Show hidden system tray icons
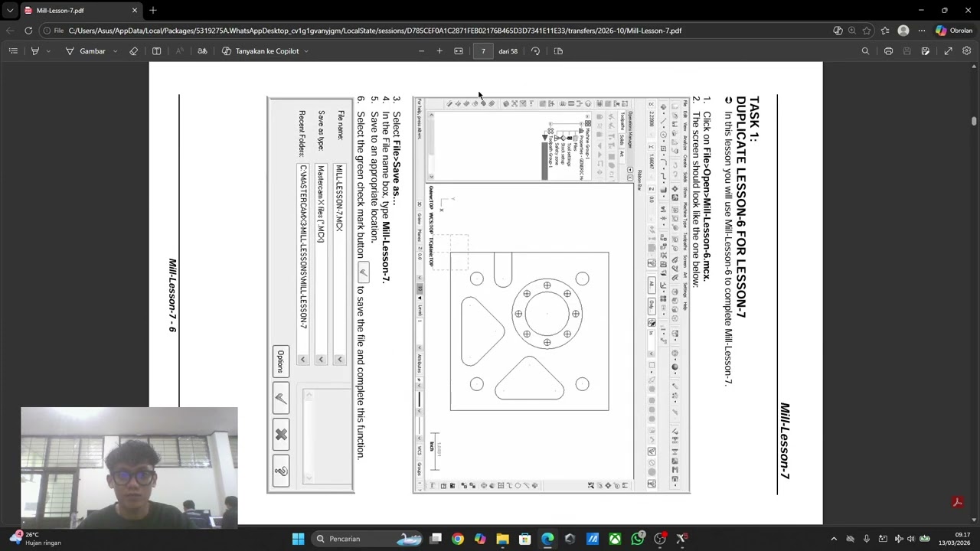The height and width of the screenshot is (551, 980). pos(834,539)
